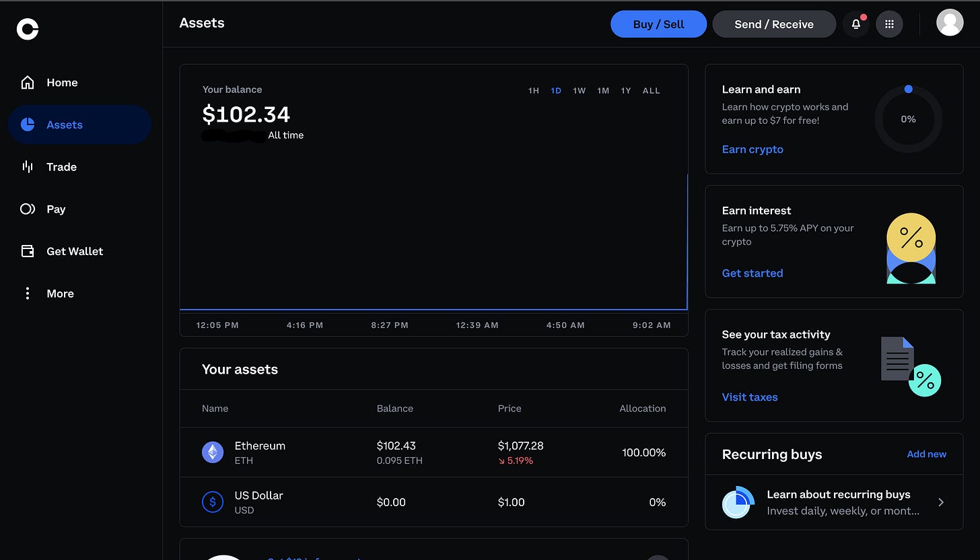980x560 pixels.
Task: Click the Learn and earn card title
Action: pos(761,90)
